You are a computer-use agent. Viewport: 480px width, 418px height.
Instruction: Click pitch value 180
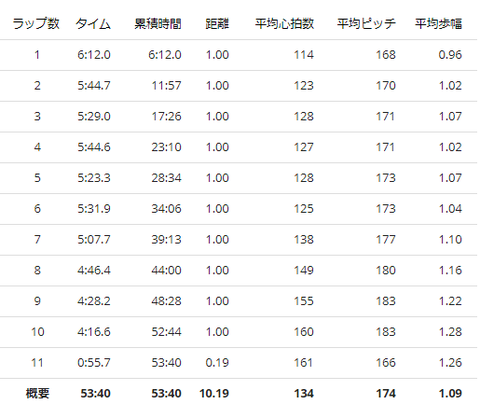pyautogui.click(x=386, y=270)
